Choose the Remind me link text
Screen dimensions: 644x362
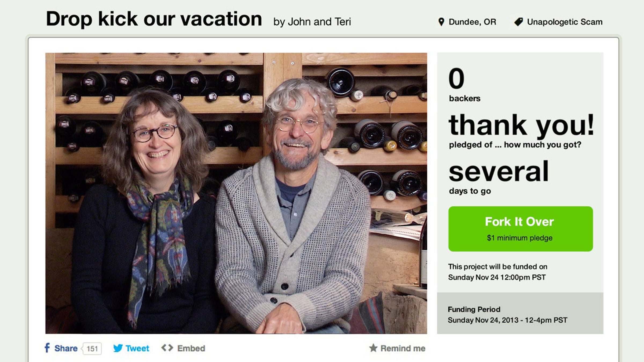[403, 348]
